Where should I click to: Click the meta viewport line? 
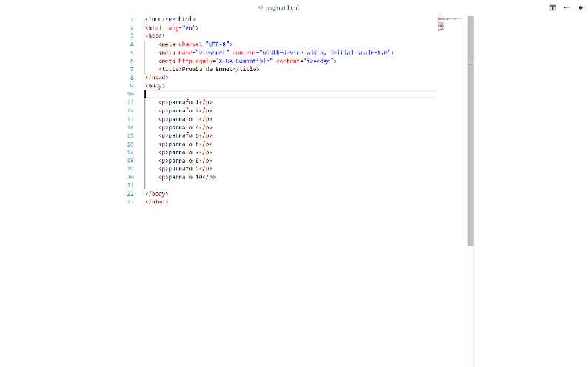[x=276, y=53]
